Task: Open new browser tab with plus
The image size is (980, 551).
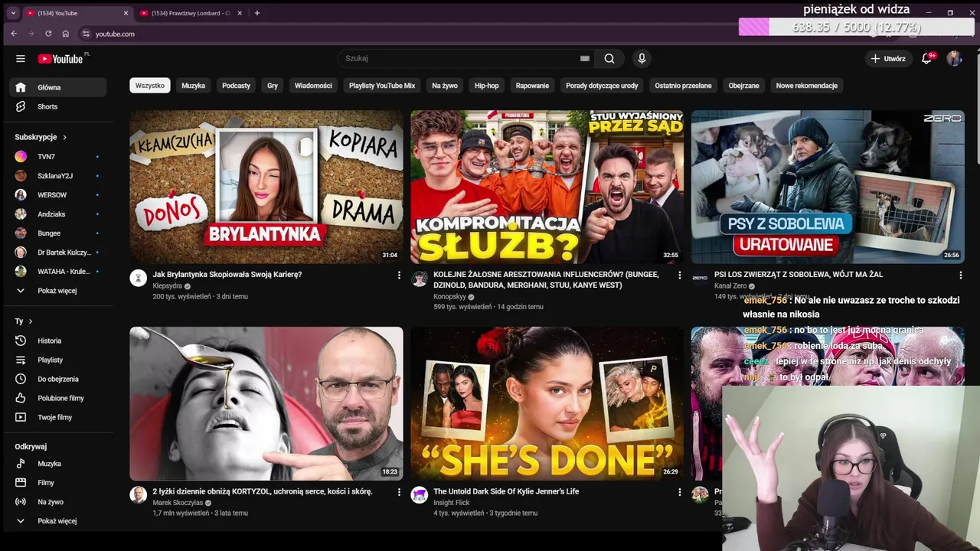Action: point(257,13)
